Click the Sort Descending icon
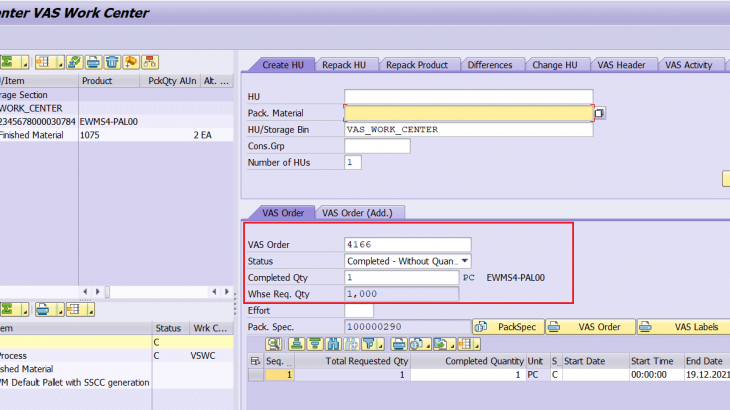 [x=315, y=344]
